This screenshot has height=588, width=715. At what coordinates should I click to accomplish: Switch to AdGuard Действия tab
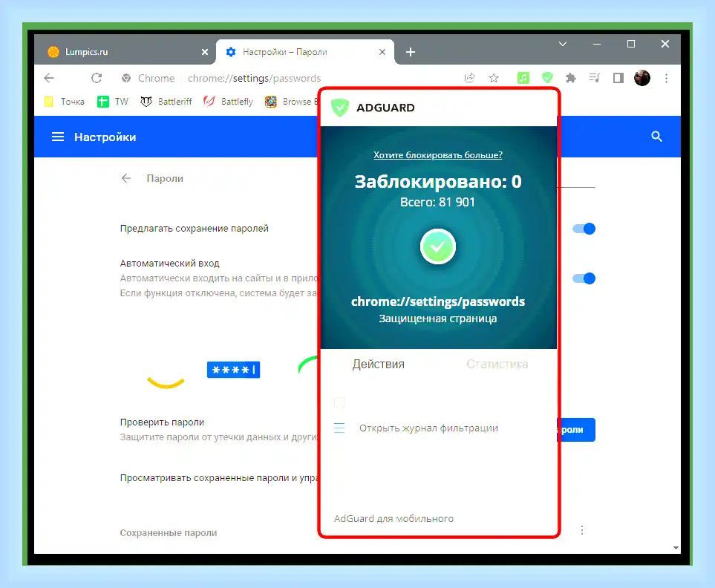[378, 365]
